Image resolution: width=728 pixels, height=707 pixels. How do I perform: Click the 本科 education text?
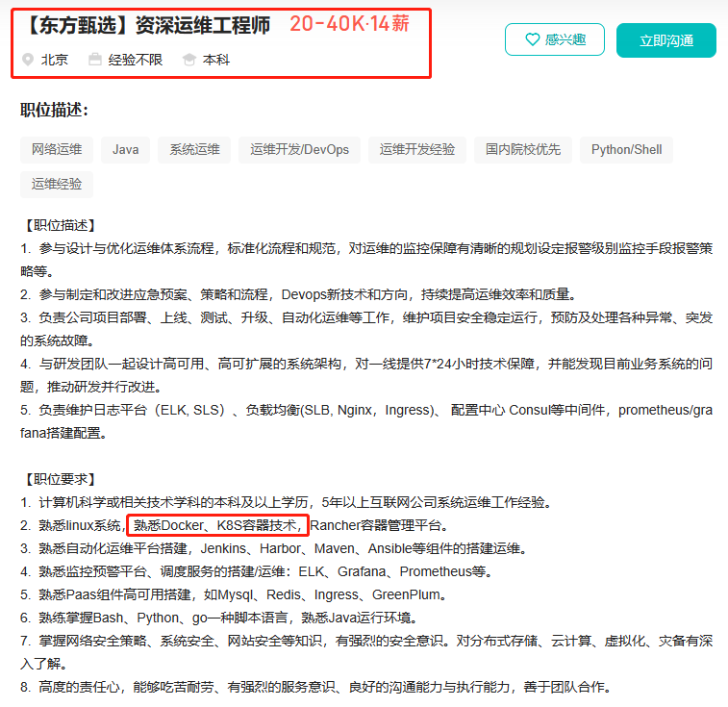(x=215, y=60)
